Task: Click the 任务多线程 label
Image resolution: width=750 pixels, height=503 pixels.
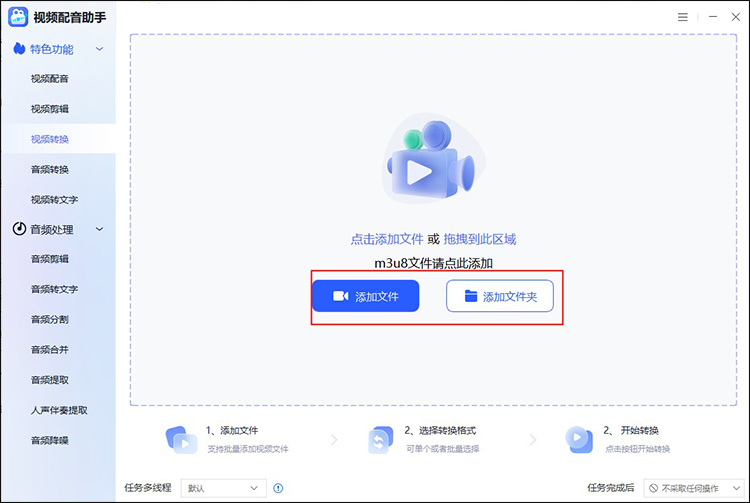Action: point(148,488)
